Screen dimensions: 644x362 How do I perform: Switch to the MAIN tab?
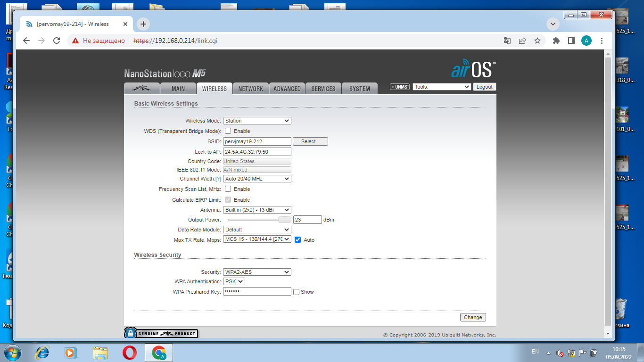pyautogui.click(x=178, y=89)
